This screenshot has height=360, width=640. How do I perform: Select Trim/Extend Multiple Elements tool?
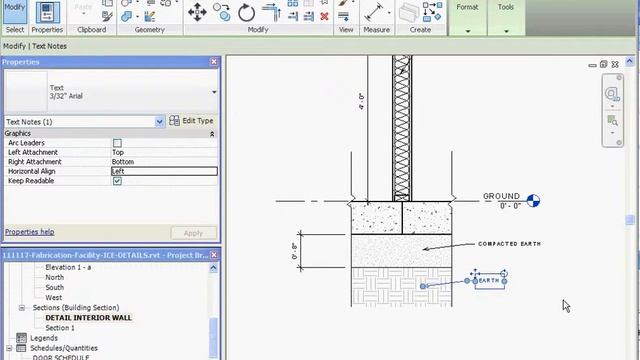tap(309, 16)
